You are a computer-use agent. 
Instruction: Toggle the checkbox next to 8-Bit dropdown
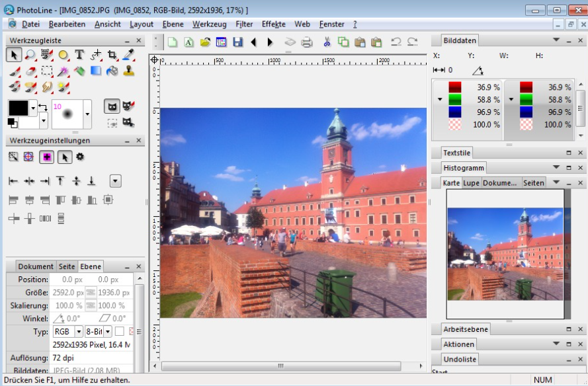(x=120, y=331)
